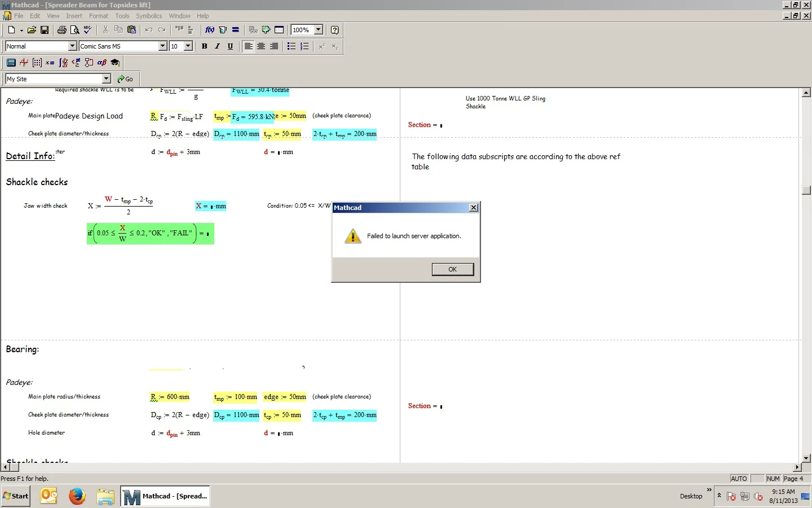Expand the Normal style dropdown
This screenshot has width=812, height=508.
point(72,46)
